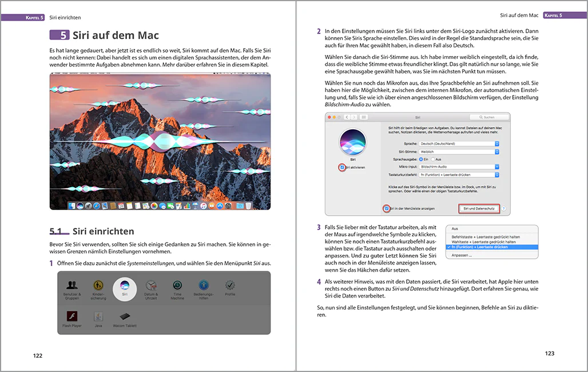This screenshot has width=588, height=372.
Task: Choose Befehlstaste + Leertaste gedrückt halten
Action: (492, 237)
